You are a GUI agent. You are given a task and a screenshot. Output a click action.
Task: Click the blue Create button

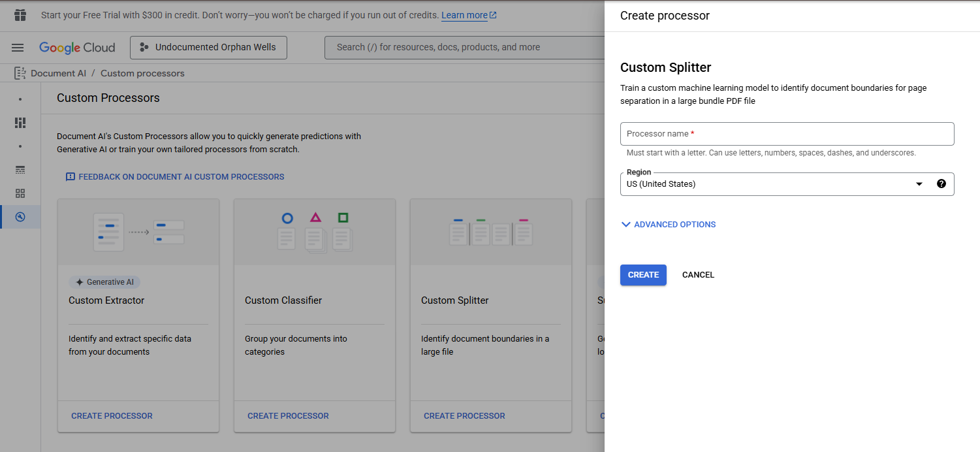(643, 275)
